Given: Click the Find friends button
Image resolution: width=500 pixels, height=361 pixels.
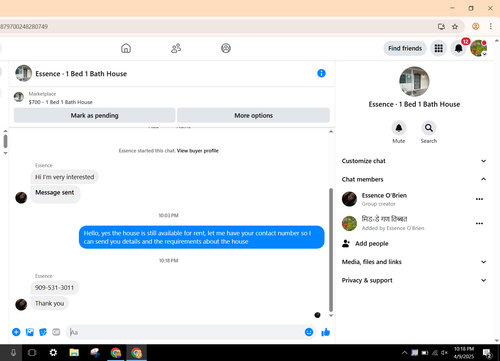Looking at the screenshot, I should [x=405, y=48].
